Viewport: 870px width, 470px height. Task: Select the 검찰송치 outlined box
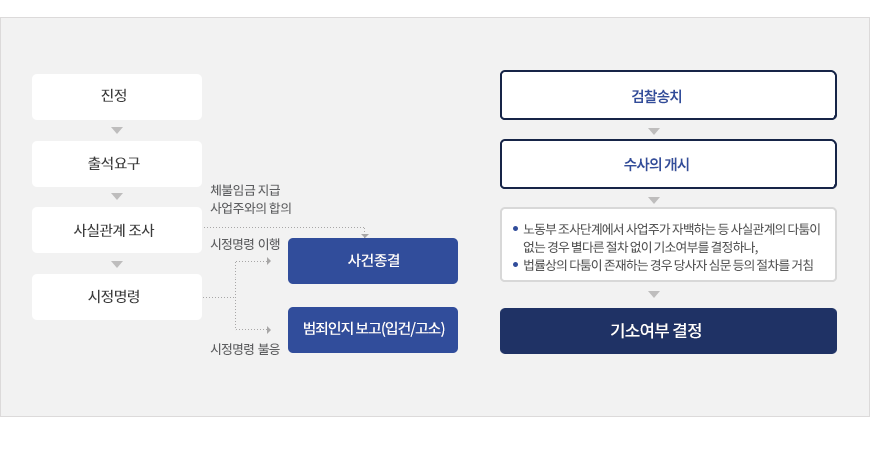click(668, 95)
